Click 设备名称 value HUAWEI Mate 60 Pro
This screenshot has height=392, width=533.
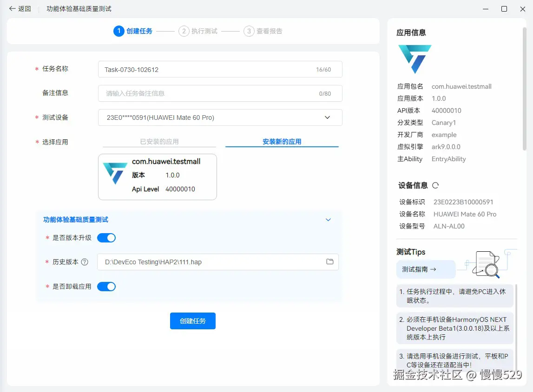click(x=465, y=214)
